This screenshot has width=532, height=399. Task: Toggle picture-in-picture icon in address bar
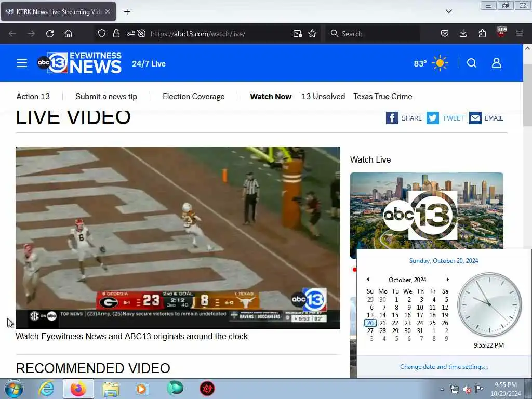[298, 33]
